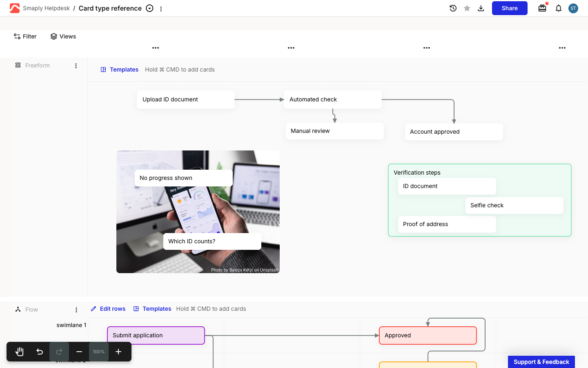
Task: Select the Manual review card
Action: 335,131
